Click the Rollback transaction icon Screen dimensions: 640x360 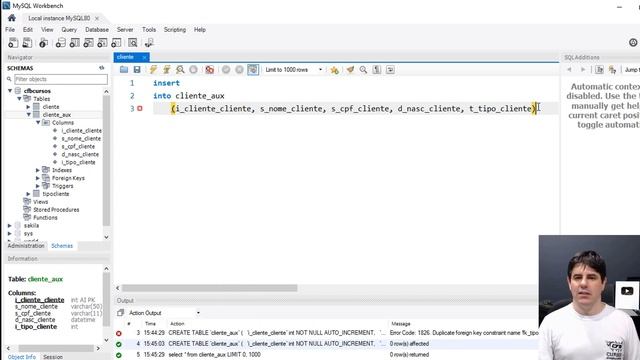[x=239, y=70]
